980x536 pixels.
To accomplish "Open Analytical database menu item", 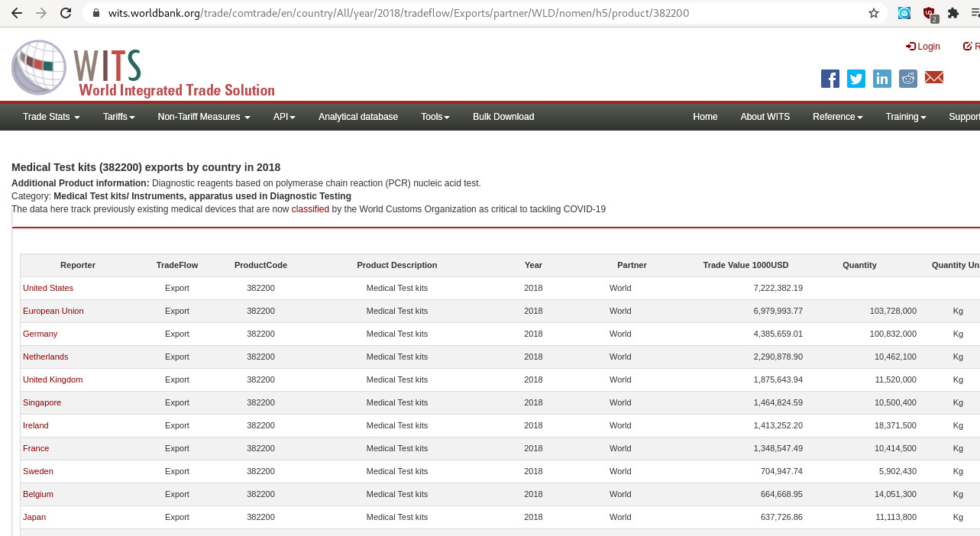I will pyautogui.click(x=358, y=117).
